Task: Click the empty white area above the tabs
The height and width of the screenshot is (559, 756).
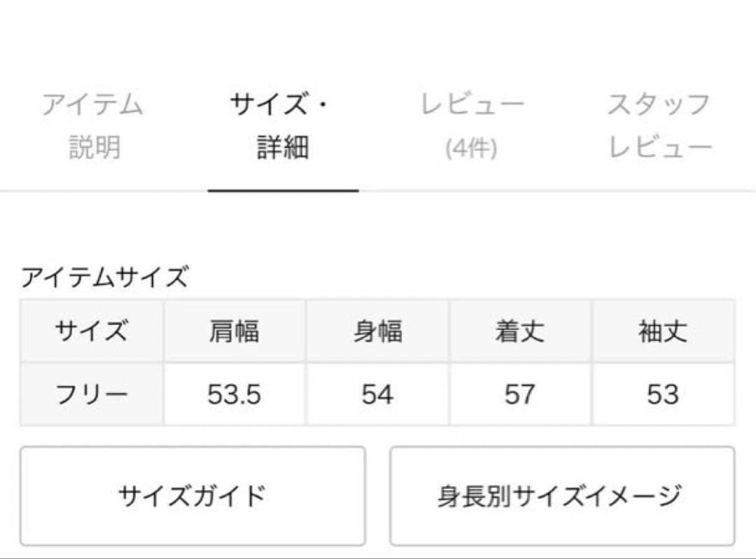Action: point(378,39)
